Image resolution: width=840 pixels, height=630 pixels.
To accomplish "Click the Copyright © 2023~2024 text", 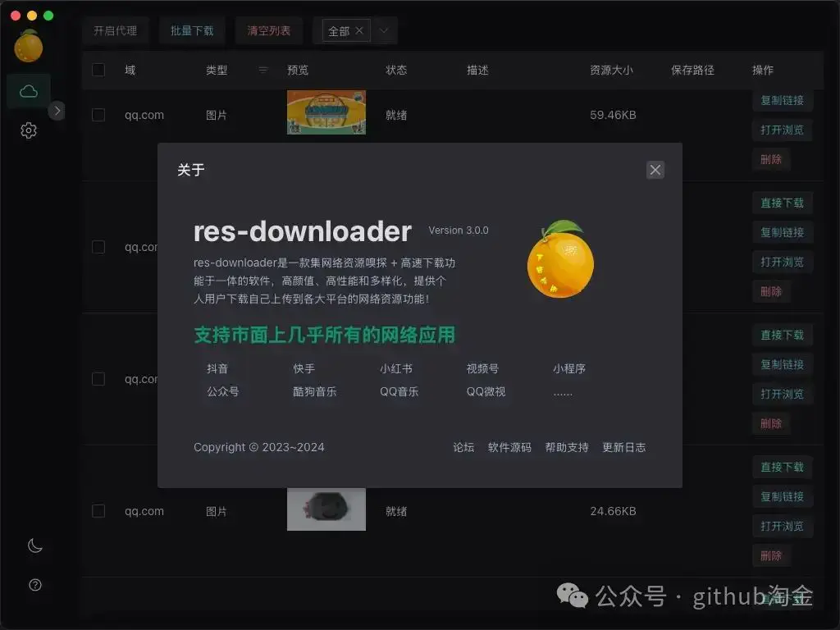I will pyautogui.click(x=258, y=447).
